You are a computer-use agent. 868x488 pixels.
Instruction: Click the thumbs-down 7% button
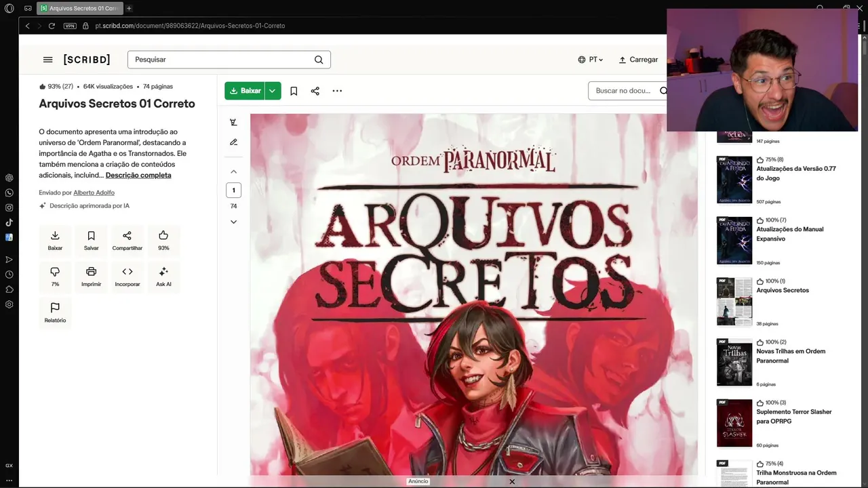tap(55, 276)
